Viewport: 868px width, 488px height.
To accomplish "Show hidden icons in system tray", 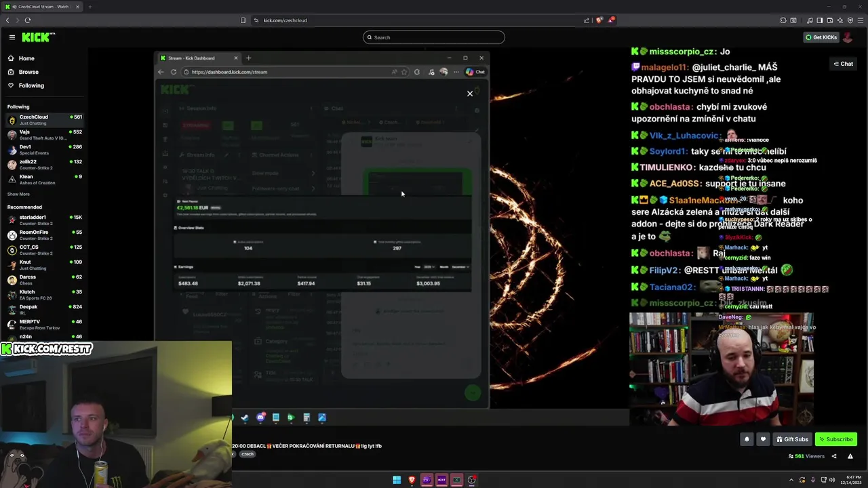I will [791, 480].
